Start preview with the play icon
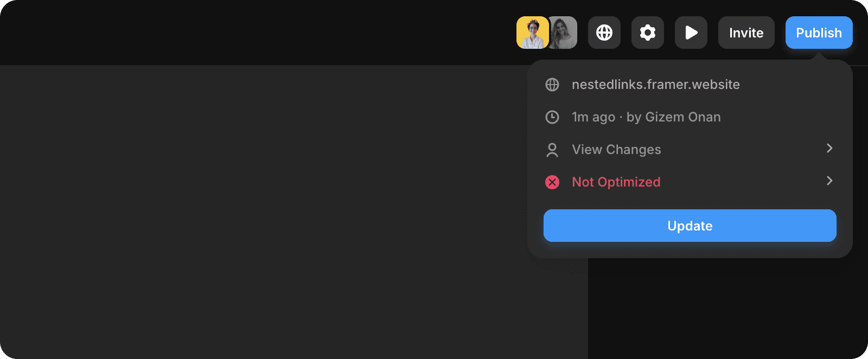Screen dimensions: 868x359 pyautogui.click(x=691, y=33)
